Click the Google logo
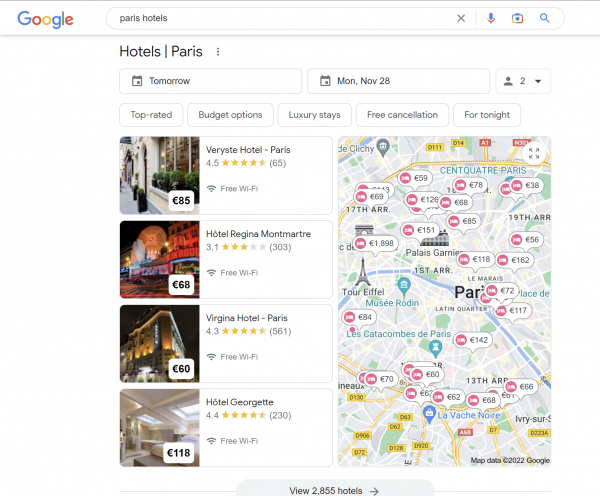Viewport: 600px width, 496px height. coord(45,19)
